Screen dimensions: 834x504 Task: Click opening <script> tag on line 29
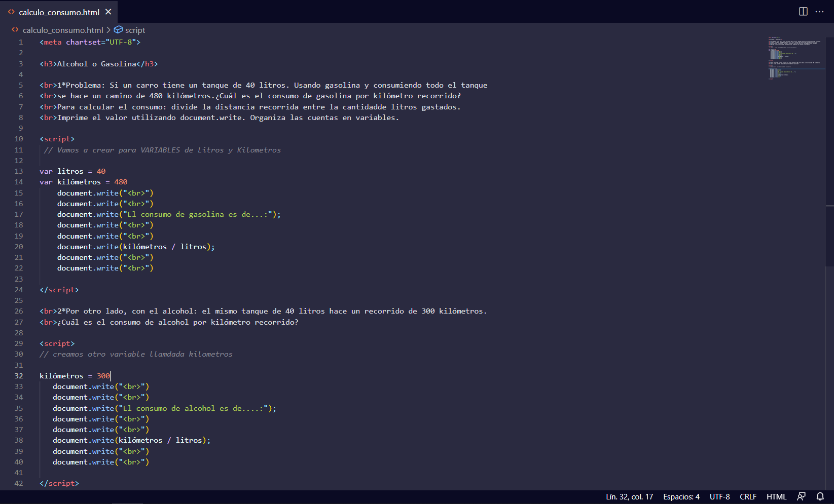57,343
